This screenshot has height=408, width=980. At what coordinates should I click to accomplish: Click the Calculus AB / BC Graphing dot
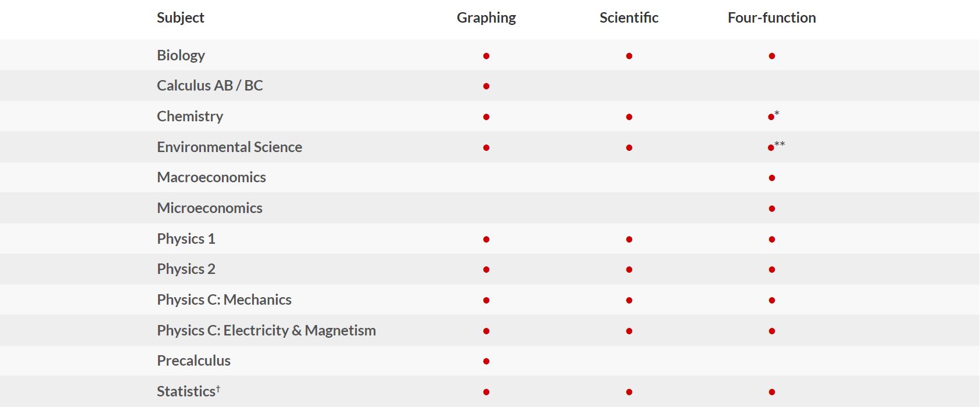[486, 86]
